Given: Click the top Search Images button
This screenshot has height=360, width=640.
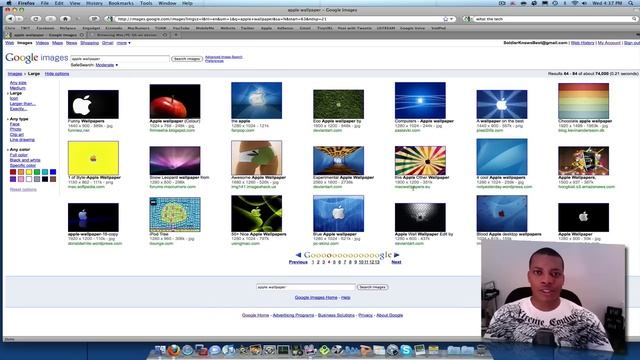Looking at the screenshot, I should click(187, 59).
